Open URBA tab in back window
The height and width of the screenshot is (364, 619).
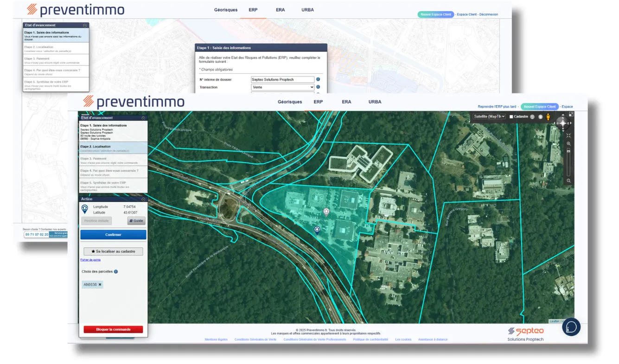pyautogui.click(x=307, y=10)
